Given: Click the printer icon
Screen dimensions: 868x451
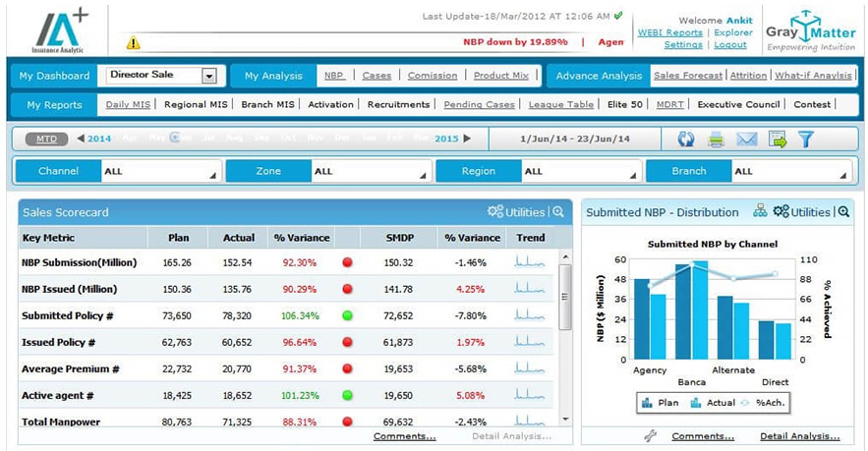Looking at the screenshot, I should (717, 140).
